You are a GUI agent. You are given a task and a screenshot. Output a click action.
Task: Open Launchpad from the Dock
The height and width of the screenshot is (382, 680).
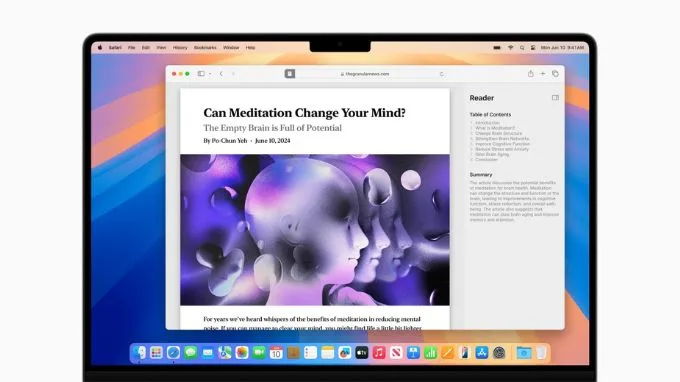point(156,353)
